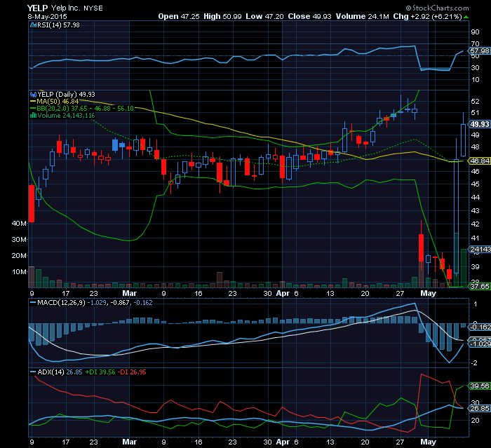
Task: Click the YELP (Daily) 49.93 legend text
Action: click(67, 95)
